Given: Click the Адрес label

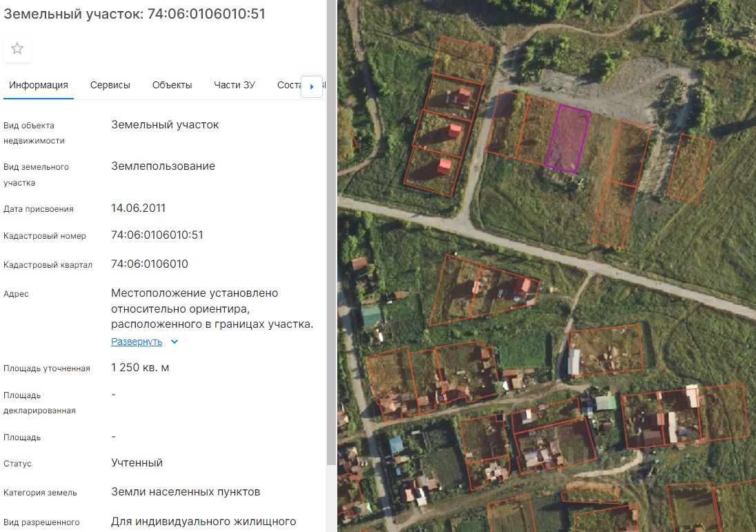Looking at the screenshot, I should click(x=16, y=294).
